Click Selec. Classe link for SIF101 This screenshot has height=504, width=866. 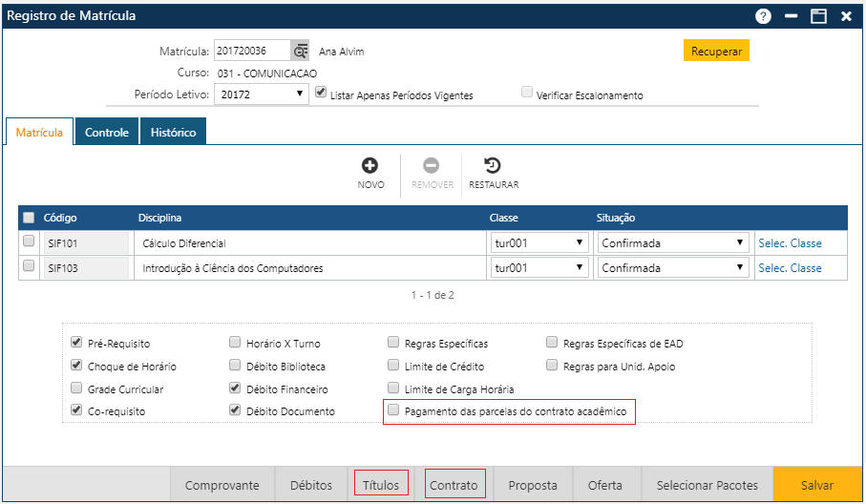(790, 243)
